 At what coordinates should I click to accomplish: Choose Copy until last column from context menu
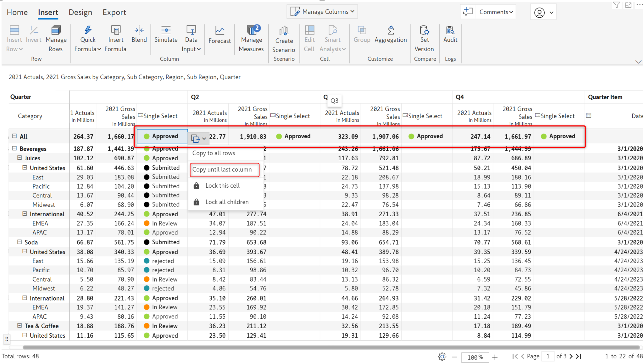coord(224,169)
